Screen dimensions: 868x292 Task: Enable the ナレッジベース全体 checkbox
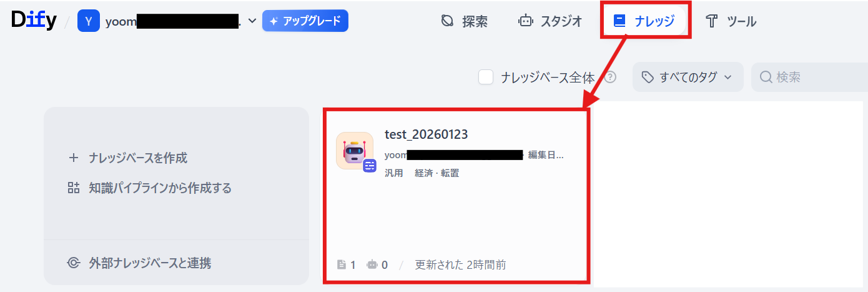pos(486,77)
